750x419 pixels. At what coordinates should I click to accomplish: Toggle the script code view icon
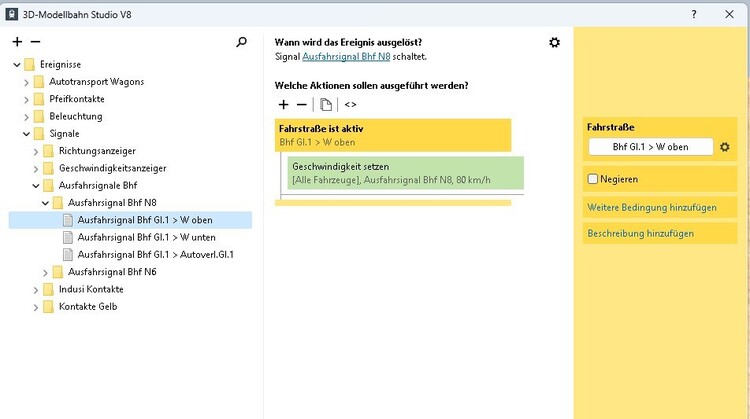(350, 104)
